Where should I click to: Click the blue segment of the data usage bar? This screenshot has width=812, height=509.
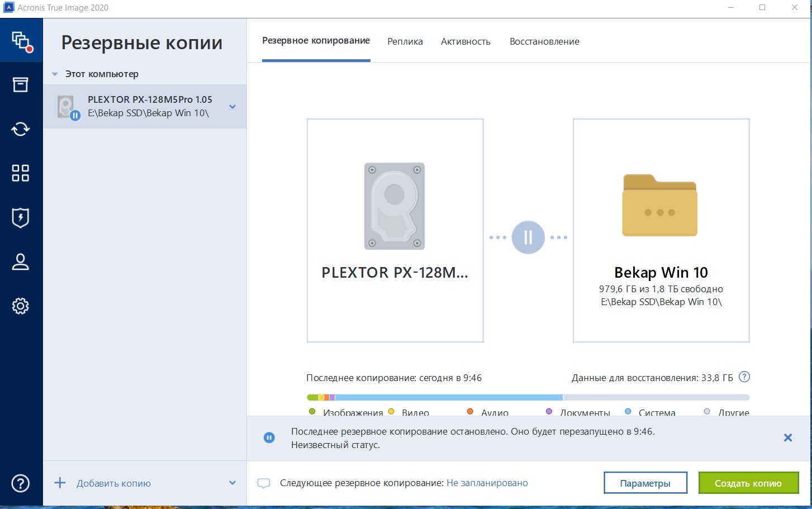point(449,397)
